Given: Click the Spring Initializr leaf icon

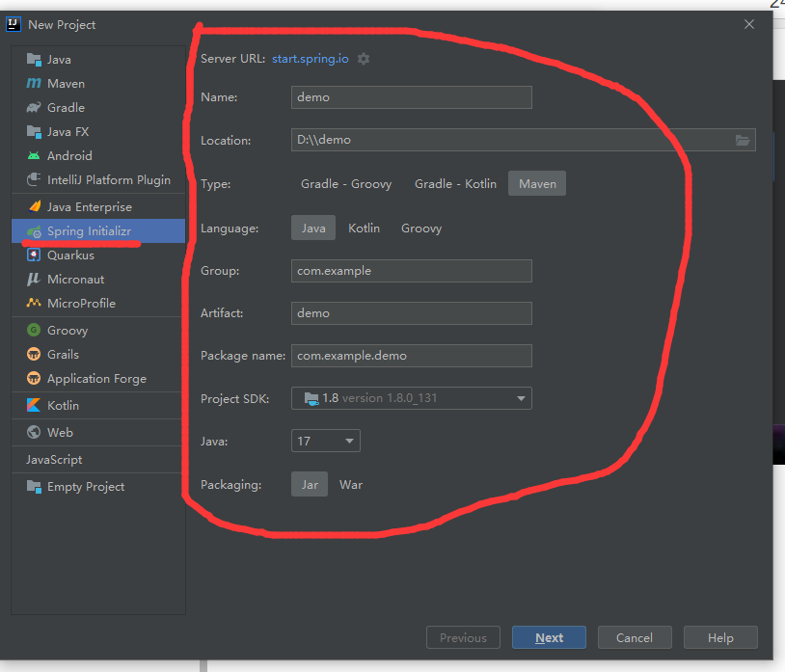Looking at the screenshot, I should [x=34, y=231].
